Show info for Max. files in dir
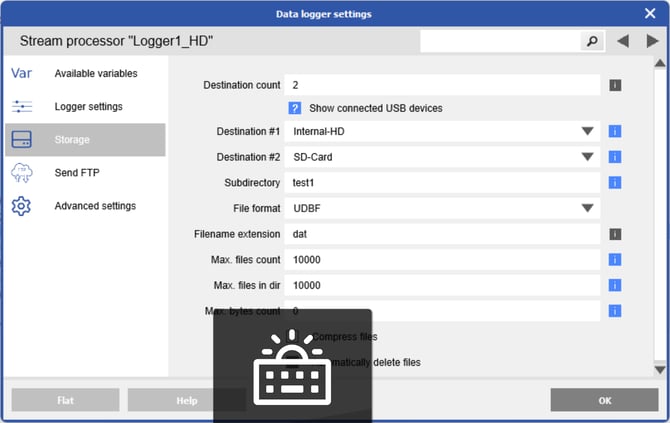This screenshot has height=423, width=670. pos(615,285)
